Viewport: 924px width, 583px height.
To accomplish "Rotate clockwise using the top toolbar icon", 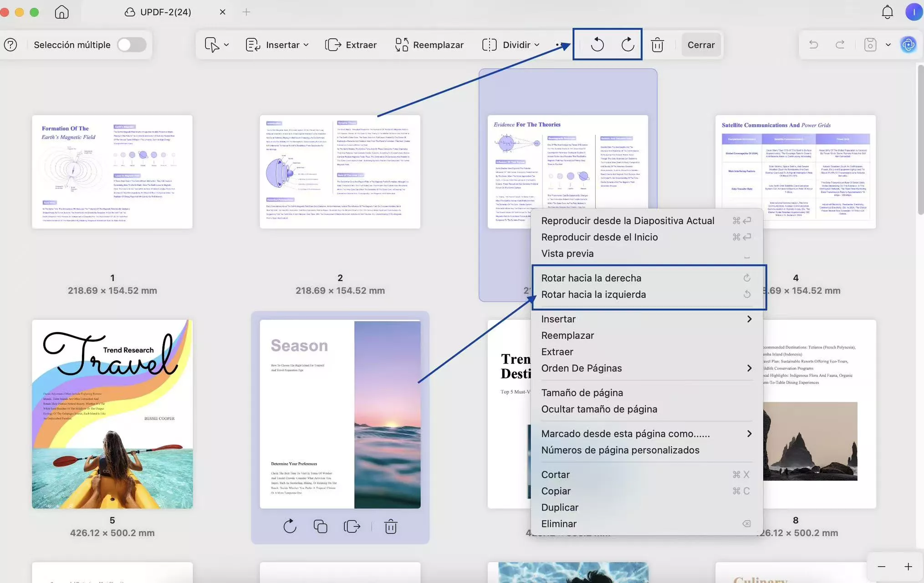I will [x=628, y=45].
